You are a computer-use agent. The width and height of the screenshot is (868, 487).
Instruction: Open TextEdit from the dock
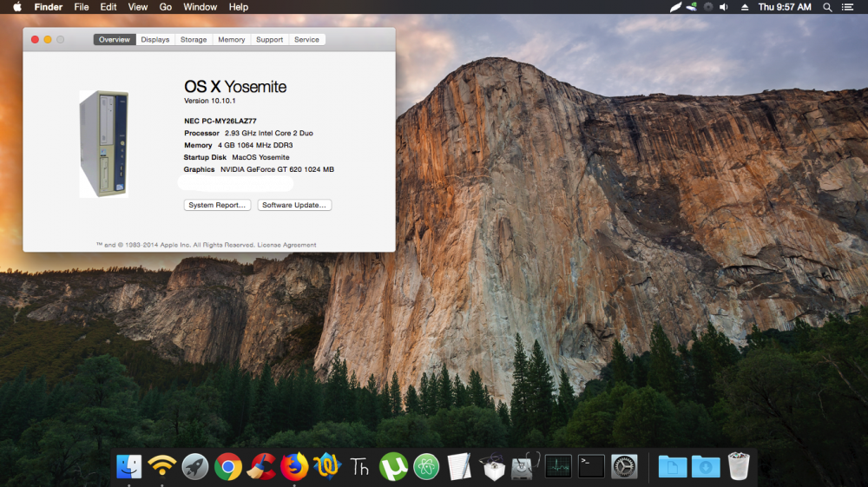[x=459, y=466]
